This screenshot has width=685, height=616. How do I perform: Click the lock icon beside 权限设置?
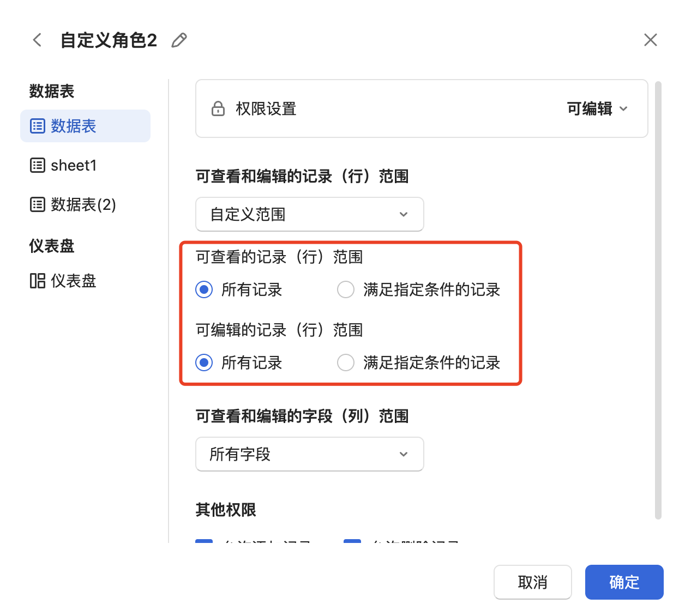click(218, 108)
